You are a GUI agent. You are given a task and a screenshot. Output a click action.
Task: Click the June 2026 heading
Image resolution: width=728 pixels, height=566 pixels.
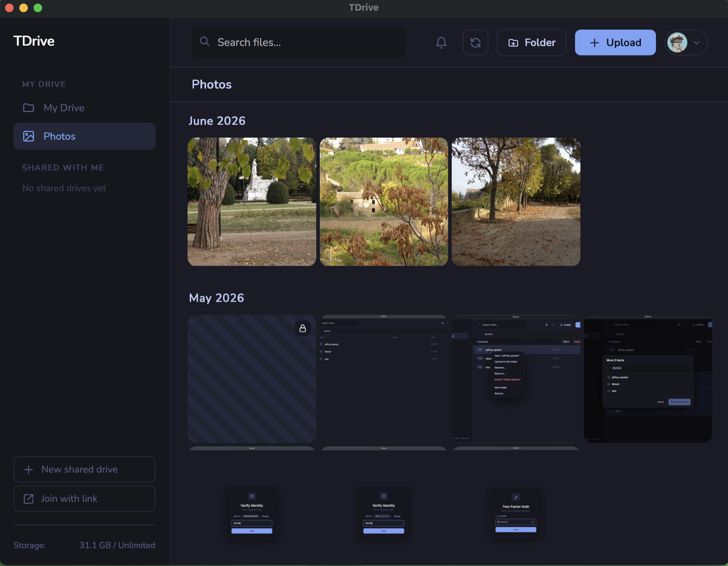(217, 121)
